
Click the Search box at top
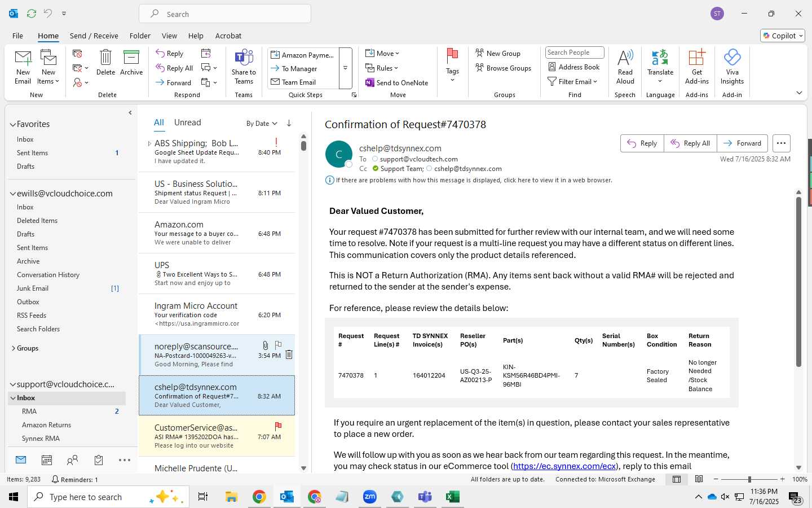click(225, 14)
